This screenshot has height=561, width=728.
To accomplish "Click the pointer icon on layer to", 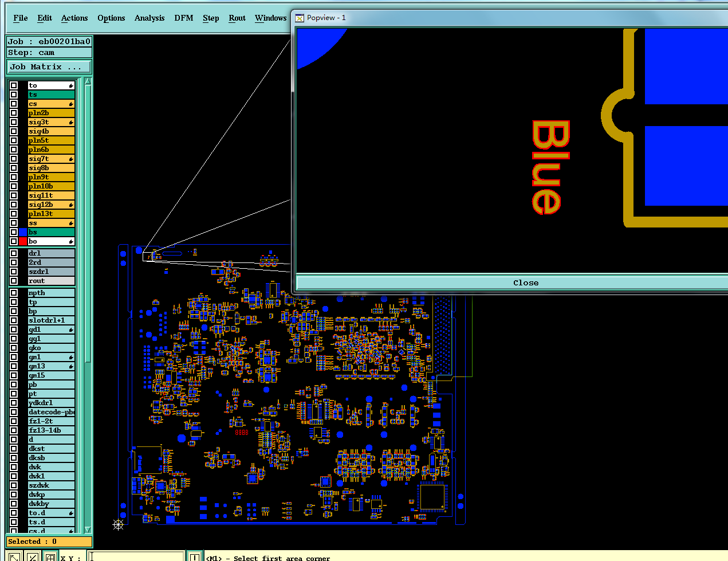I will [x=71, y=85].
